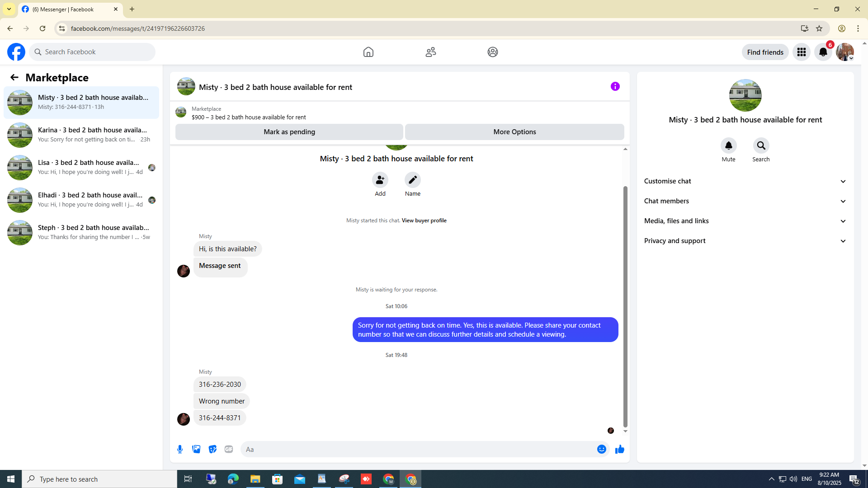
Task: Go back from Marketplace with the arrow
Action: 14,77
